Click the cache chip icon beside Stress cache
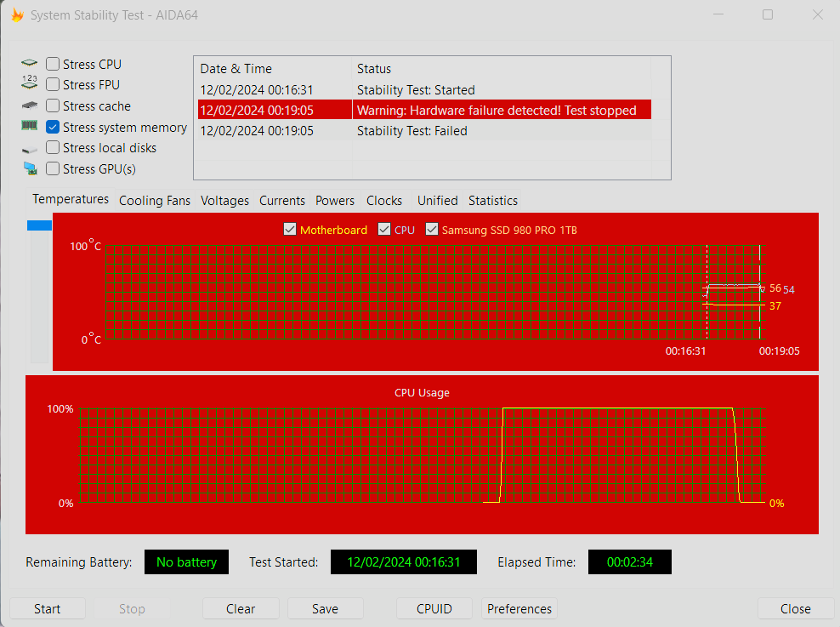Screen dimensions: 840x627 pos(30,105)
